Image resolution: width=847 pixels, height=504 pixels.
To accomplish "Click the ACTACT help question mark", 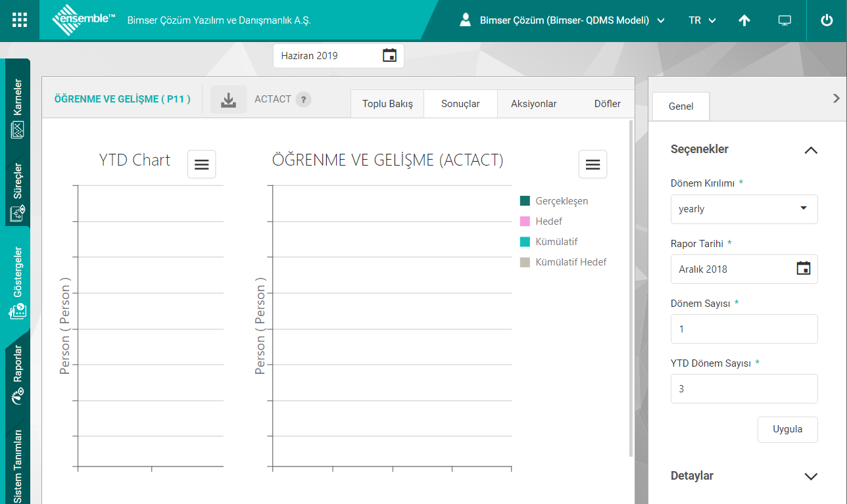I will coord(302,100).
